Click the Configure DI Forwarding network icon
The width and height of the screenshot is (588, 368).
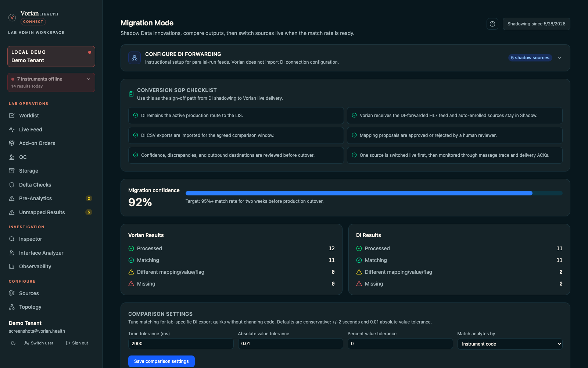135,58
